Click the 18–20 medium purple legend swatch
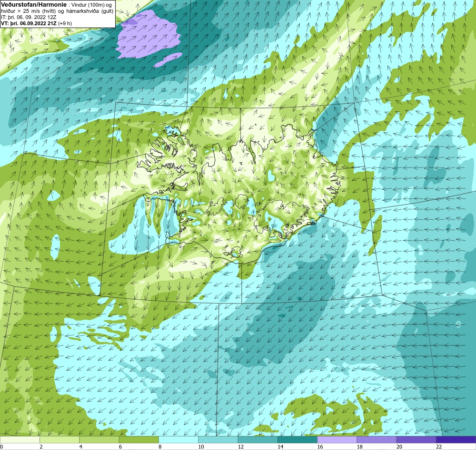 (377, 440)
